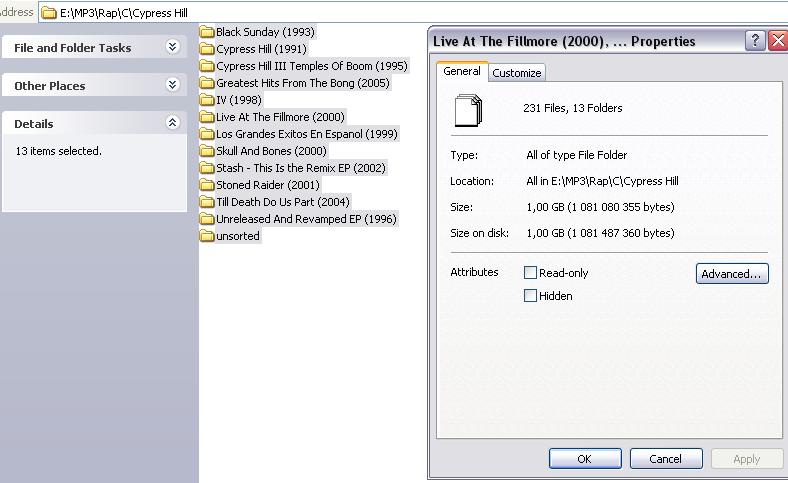This screenshot has width=788, height=483.
Task: Click the Skull And Bones (2000) folder icon
Action: pos(207,151)
